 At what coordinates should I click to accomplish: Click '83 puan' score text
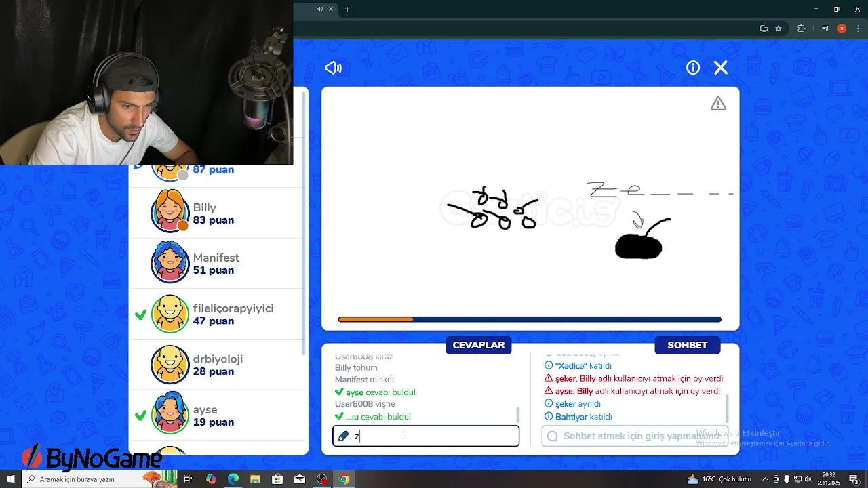click(x=214, y=220)
